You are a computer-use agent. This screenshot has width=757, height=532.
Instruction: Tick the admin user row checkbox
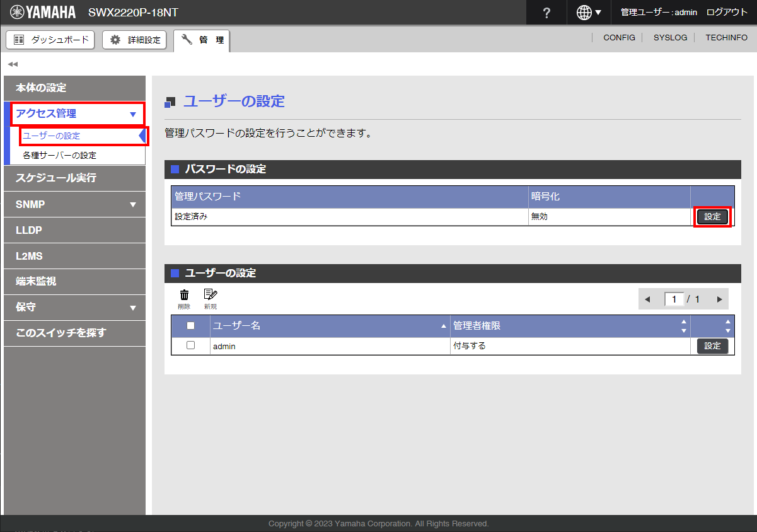click(x=190, y=345)
